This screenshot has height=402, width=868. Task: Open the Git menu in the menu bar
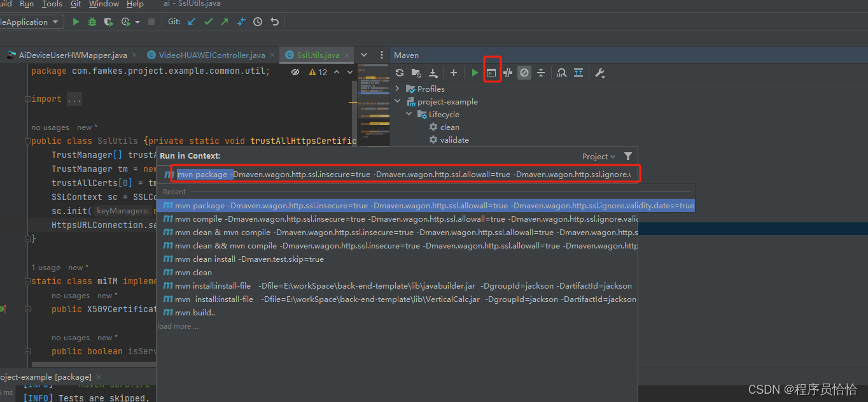(x=75, y=4)
